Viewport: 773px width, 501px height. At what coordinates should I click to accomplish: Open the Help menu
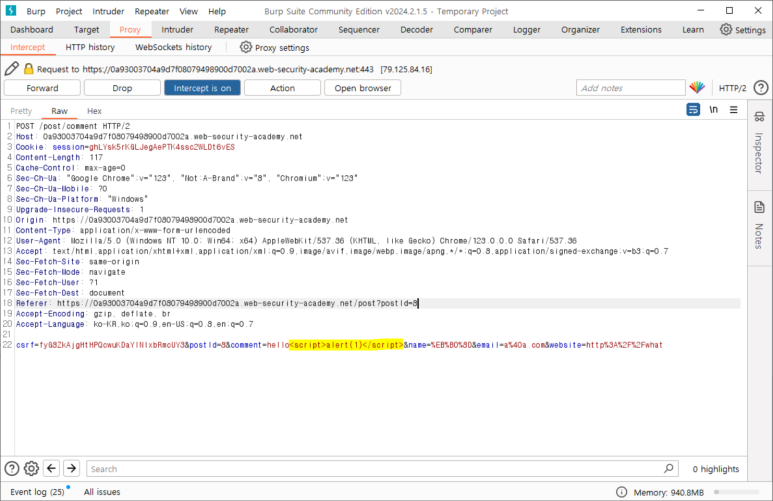(216, 11)
